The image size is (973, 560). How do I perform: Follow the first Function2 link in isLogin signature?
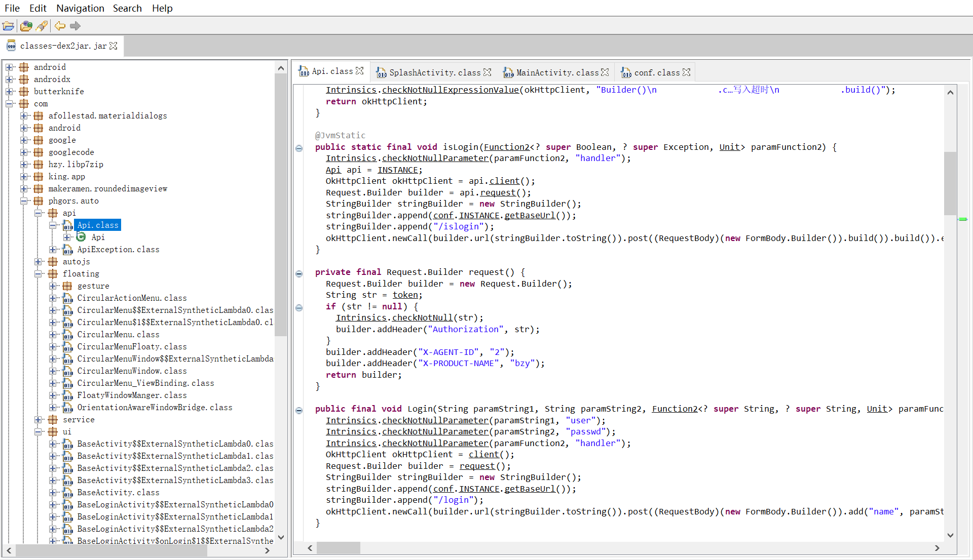tap(507, 147)
